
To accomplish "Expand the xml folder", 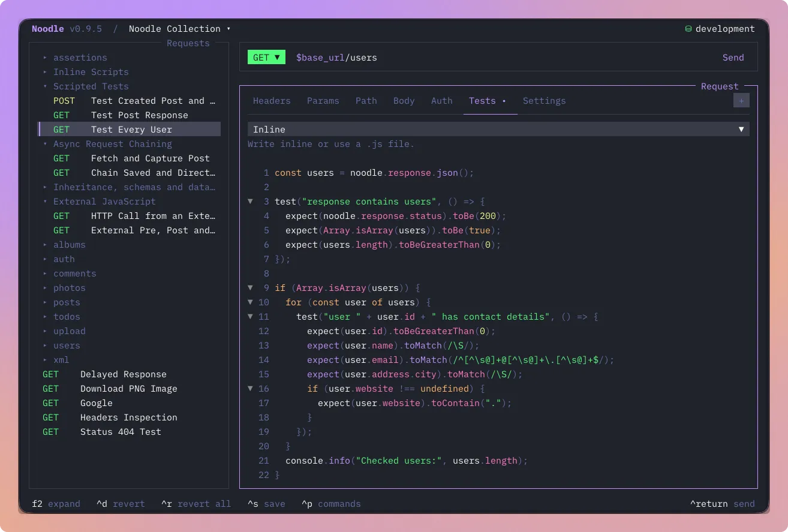I will click(x=56, y=360).
